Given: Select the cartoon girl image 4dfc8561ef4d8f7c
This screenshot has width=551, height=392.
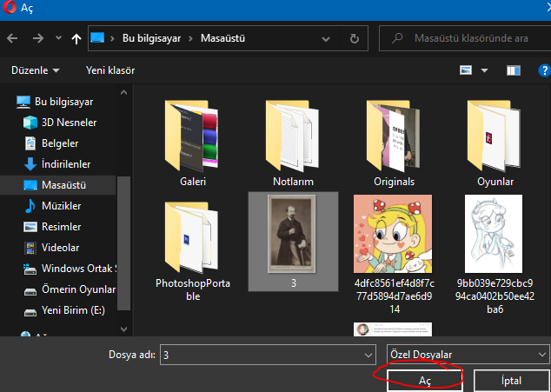Looking at the screenshot, I should coord(394,254).
